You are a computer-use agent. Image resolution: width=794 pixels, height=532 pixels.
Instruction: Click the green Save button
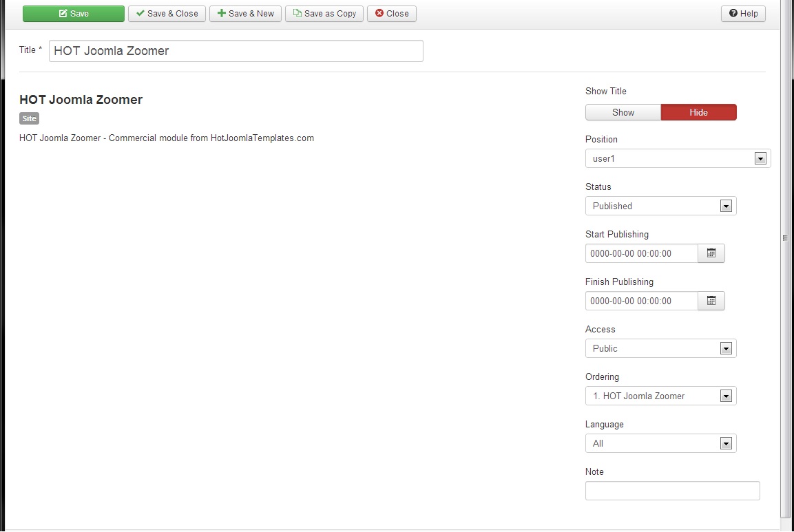point(74,14)
